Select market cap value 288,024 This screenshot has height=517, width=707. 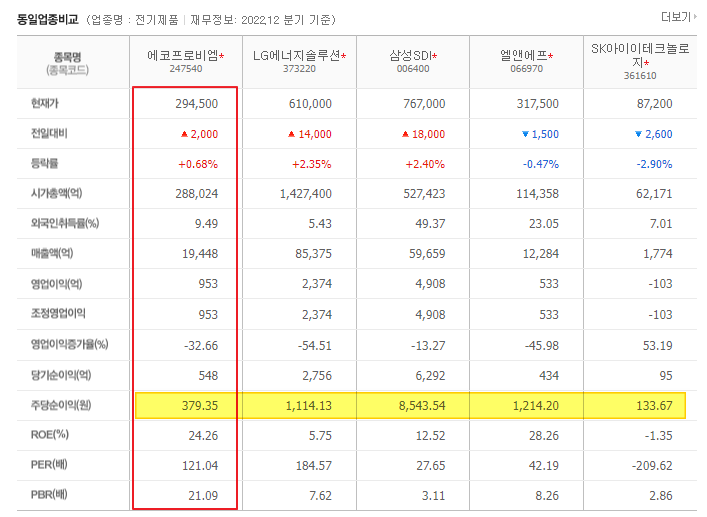coord(197,194)
